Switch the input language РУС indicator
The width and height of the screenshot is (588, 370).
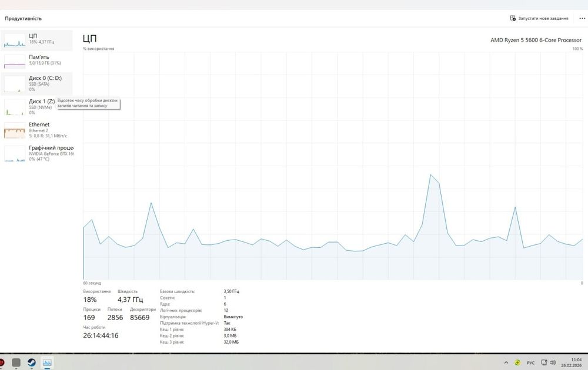click(530, 363)
